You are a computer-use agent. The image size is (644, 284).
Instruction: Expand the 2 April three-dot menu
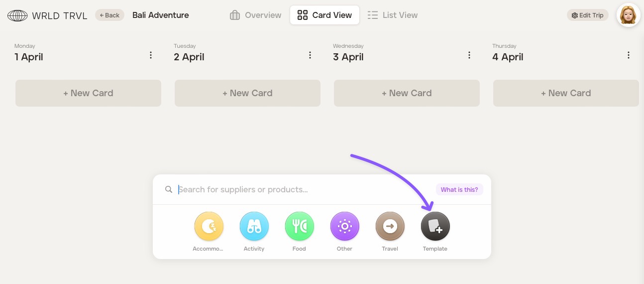[310, 55]
